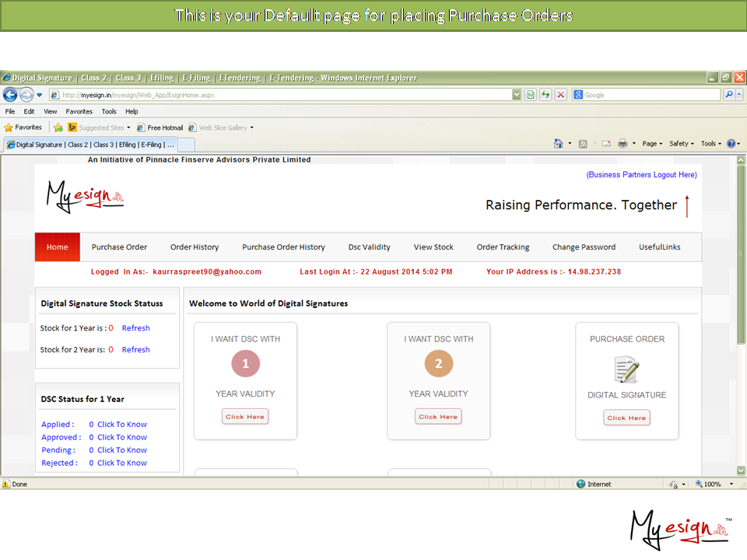The image size is (747, 560).
Task: Expand the zoom level 100% dropdown
Action: pyautogui.click(x=716, y=484)
